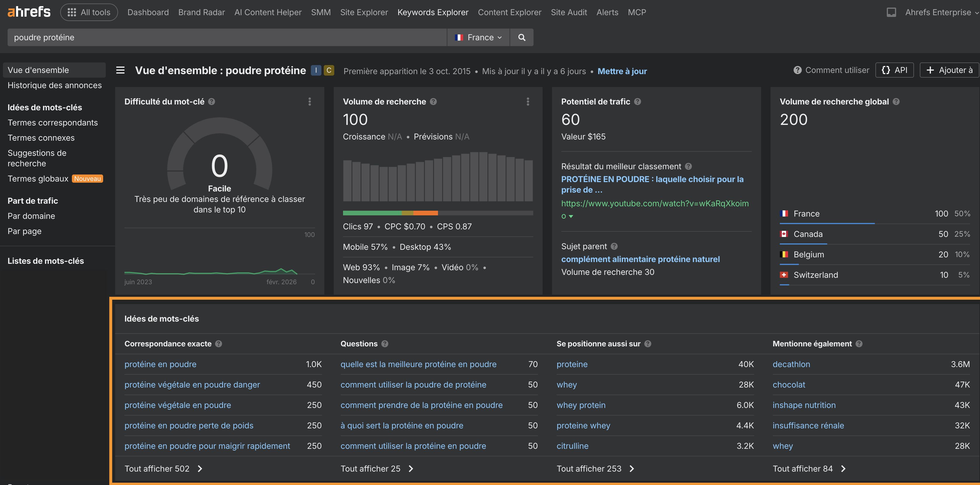Toggle the I intent badge next to the title
The width and height of the screenshot is (980, 485).
[316, 70]
